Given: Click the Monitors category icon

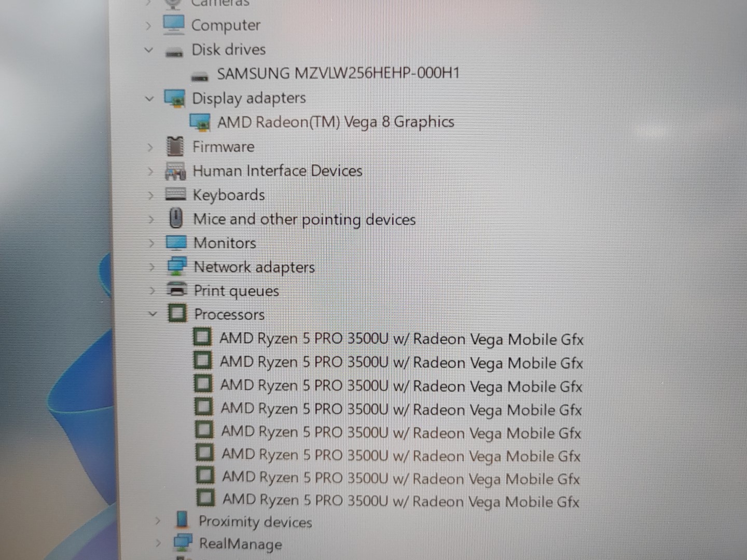Looking at the screenshot, I should pyautogui.click(x=176, y=242).
